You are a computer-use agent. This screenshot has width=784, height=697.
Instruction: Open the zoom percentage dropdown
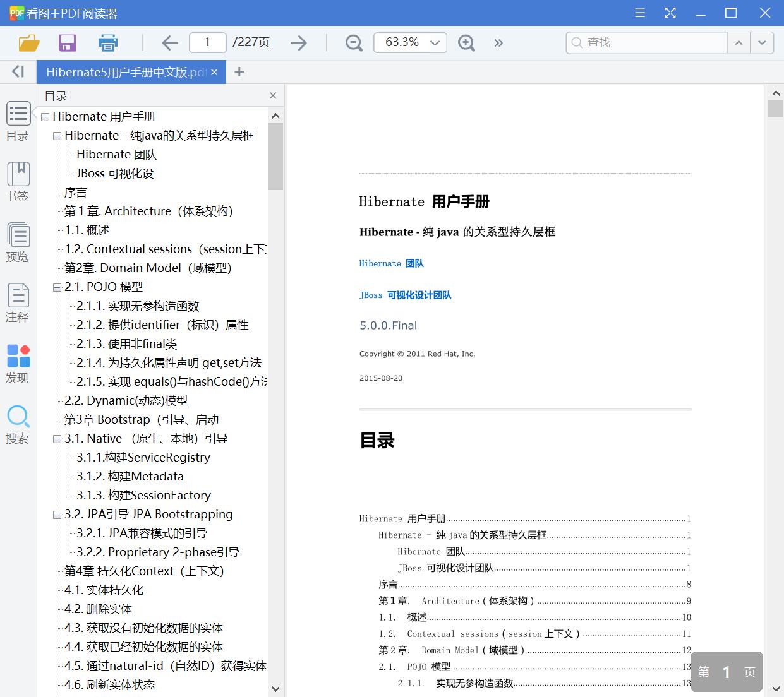(435, 43)
